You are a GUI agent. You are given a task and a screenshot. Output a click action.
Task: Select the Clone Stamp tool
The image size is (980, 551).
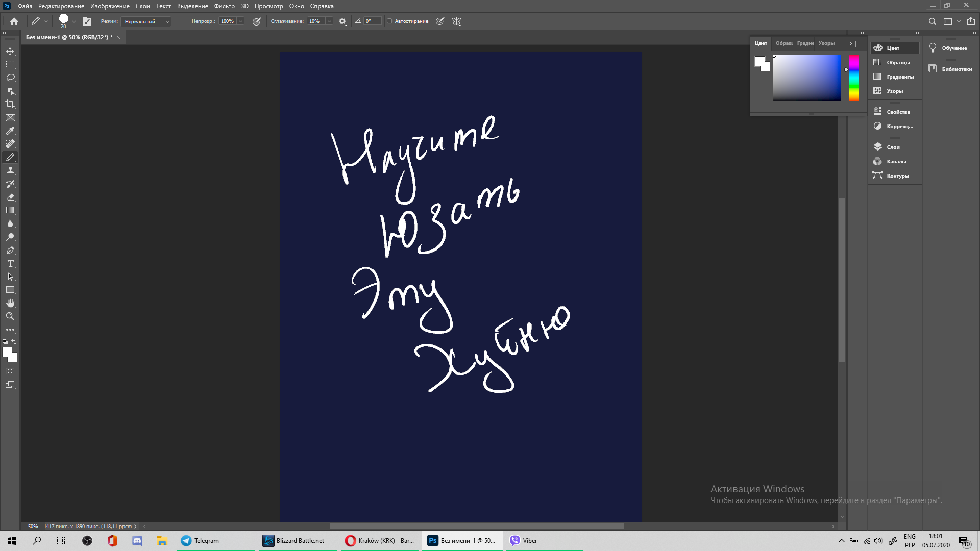point(10,171)
